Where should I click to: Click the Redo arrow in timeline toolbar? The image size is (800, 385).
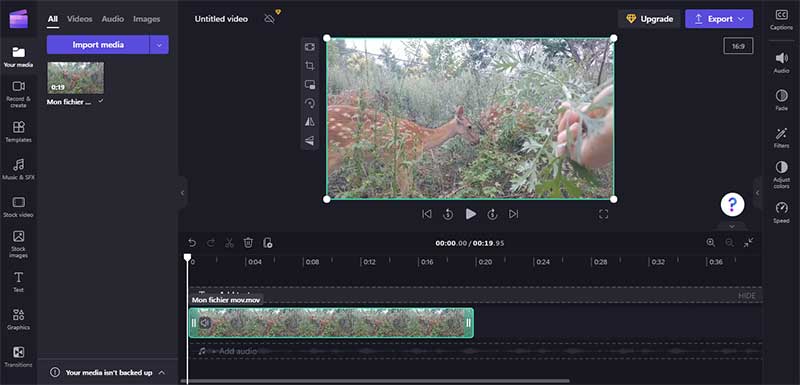click(x=211, y=243)
